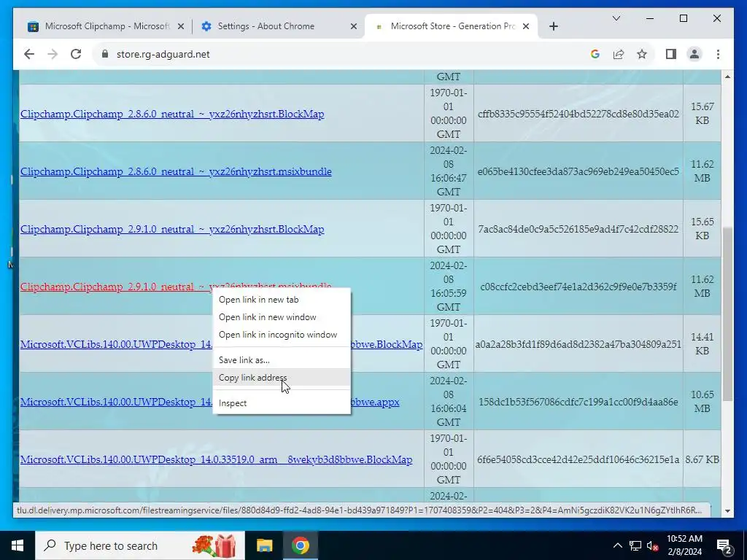The height and width of the screenshot is (560, 747).
Task: Click the scrollbar up arrow
Action: 727,77
